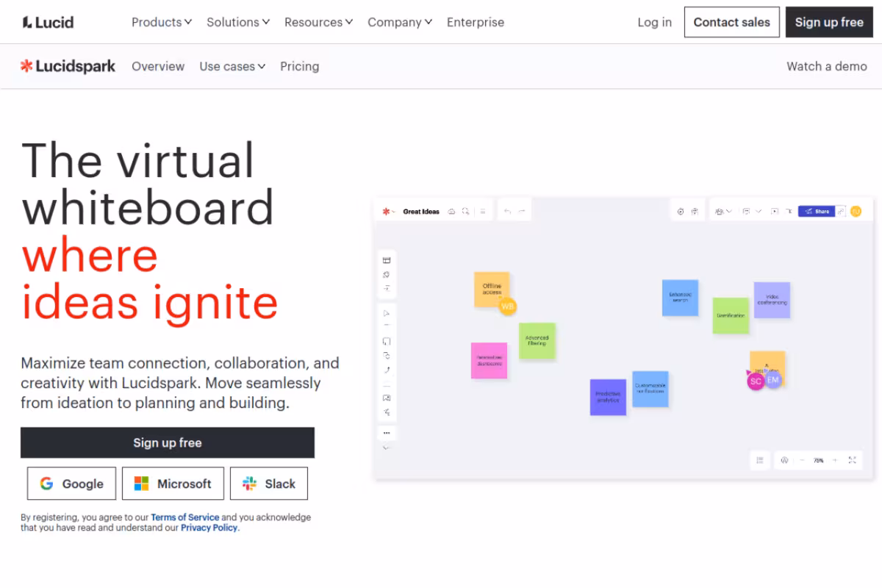Click the timer icon in whiteboard toolbar

click(681, 212)
